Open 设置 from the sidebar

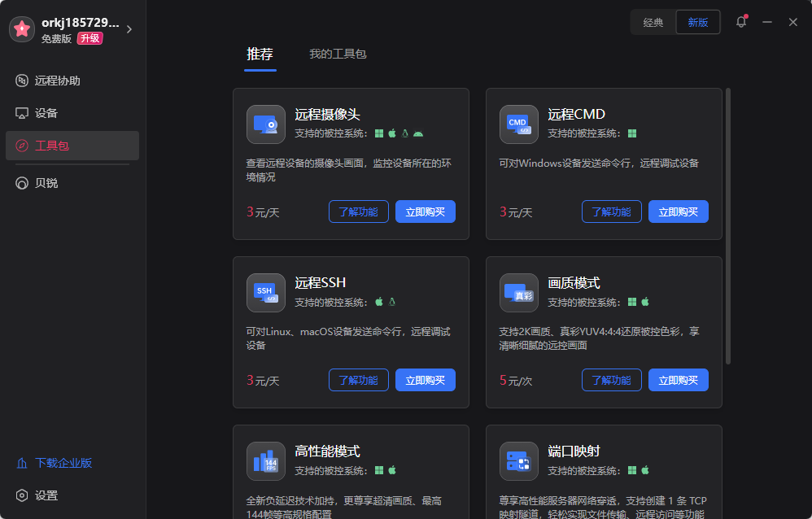pyautogui.click(x=45, y=495)
